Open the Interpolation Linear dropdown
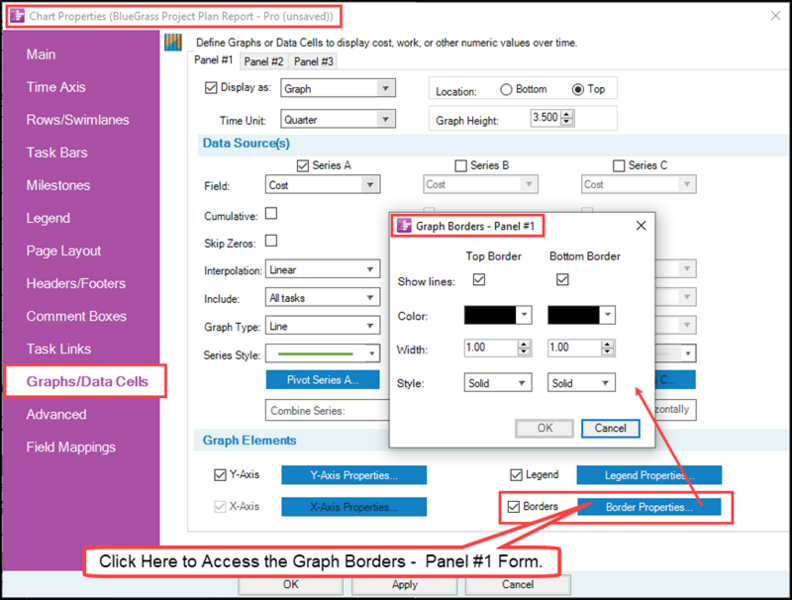The width and height of the screenshot is (792, 600). click(x=322, y=270)
